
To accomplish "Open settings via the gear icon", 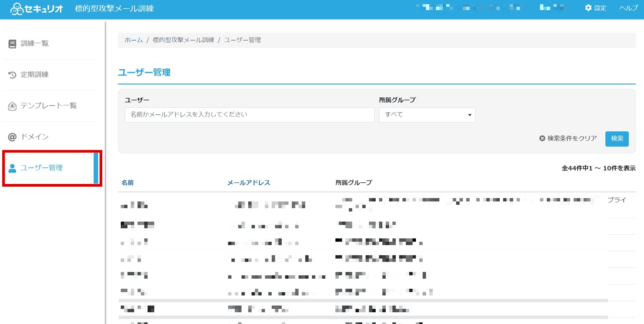I will pos(588,8).
